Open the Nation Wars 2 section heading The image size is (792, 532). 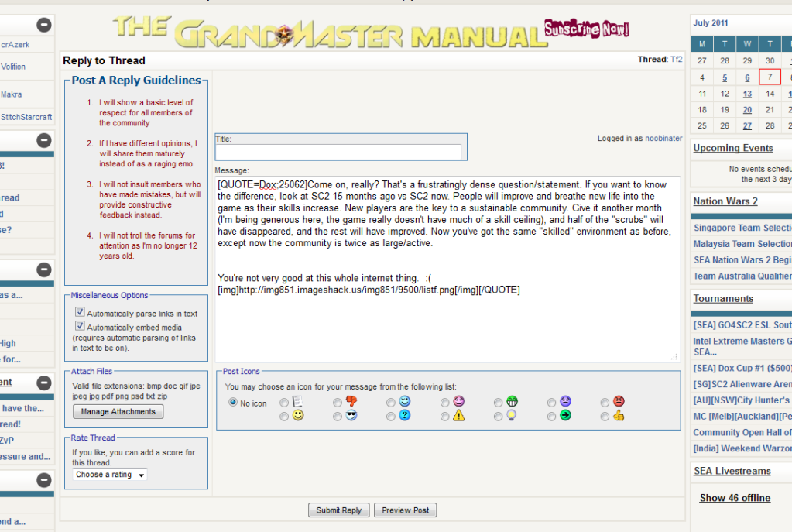pos(725,201)
